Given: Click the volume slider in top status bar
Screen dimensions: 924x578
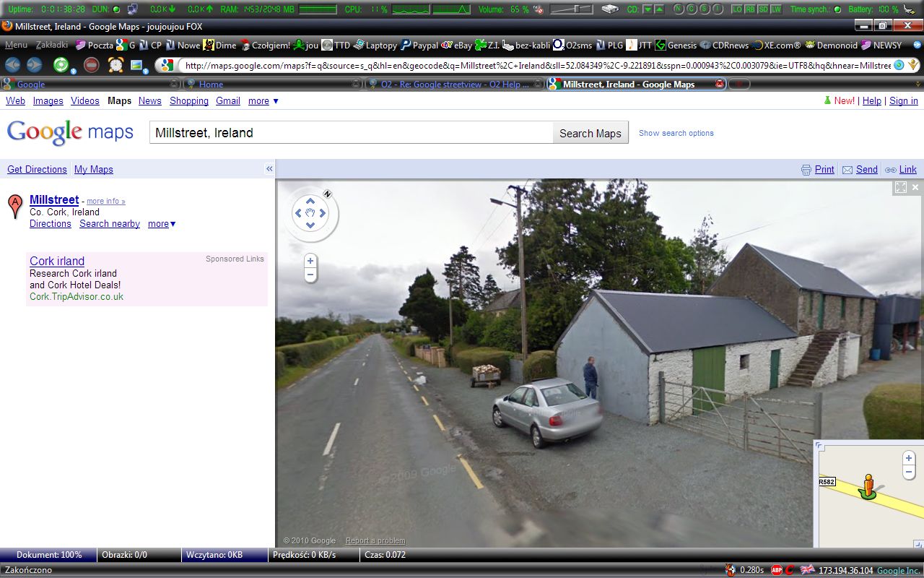Looking at the screenshot, I should coord(572,9).
